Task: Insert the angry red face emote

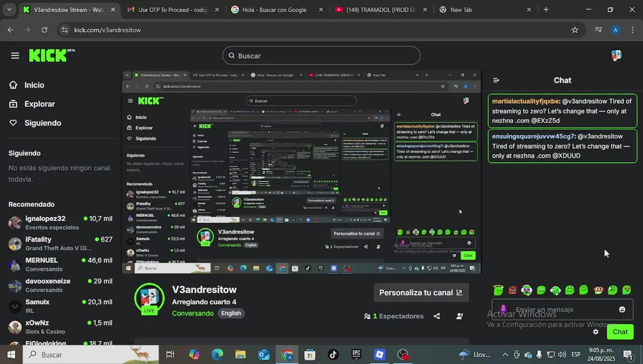Action: coord(513,290)
